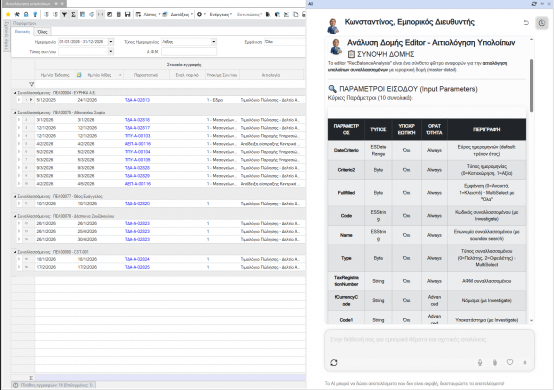This screenshot has height=390, width=554.
Task: Click the TaxRegistrationNumber cell in the table
Action: [x=346, y=281]
